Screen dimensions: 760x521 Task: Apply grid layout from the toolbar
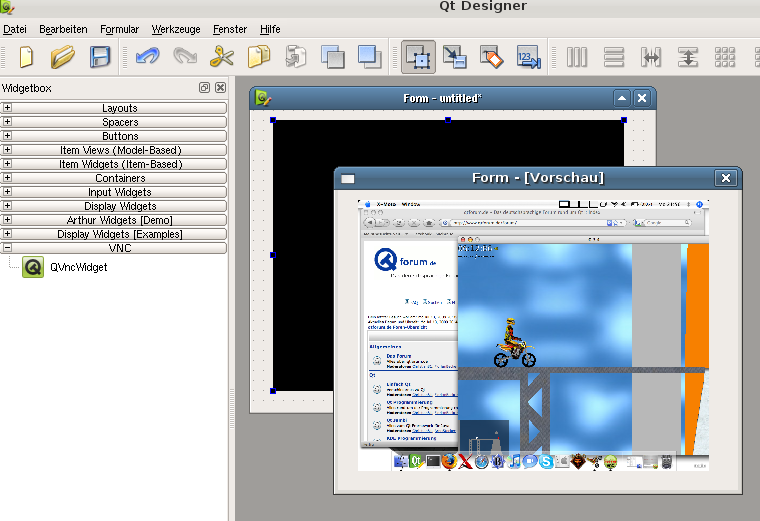tap(725, 57)
